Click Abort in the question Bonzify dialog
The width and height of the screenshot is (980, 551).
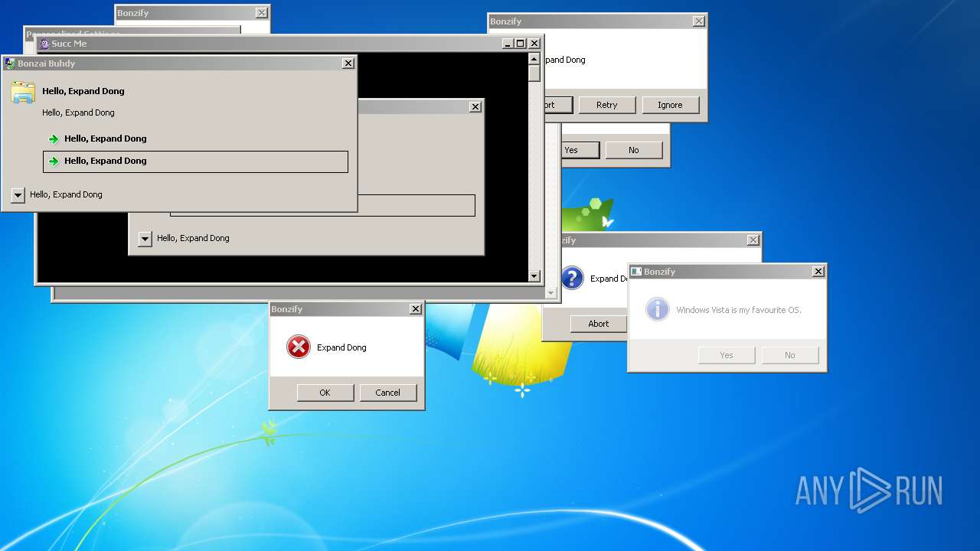coord(599,324)
